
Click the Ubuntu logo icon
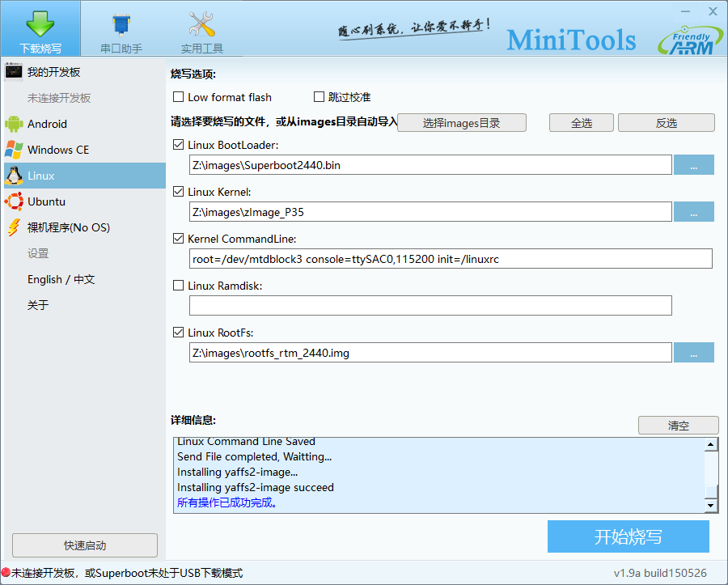pos(14,201)
